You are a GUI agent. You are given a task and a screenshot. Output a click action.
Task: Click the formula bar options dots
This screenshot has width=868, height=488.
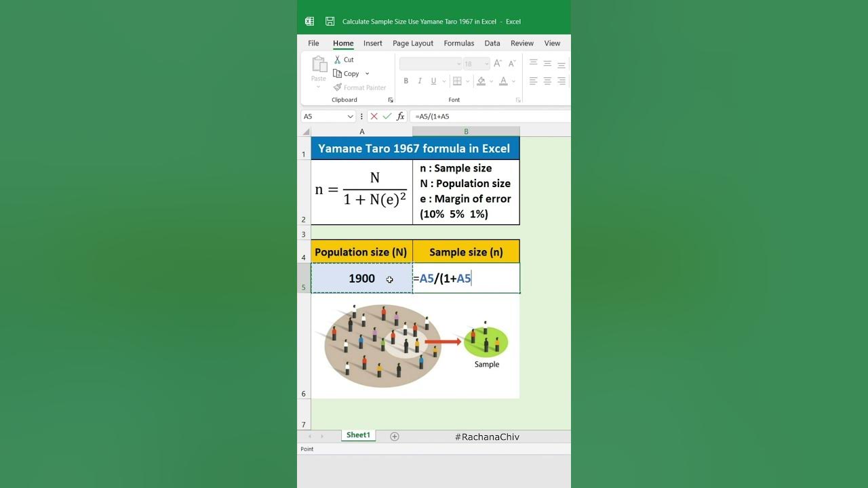[362, 117]
